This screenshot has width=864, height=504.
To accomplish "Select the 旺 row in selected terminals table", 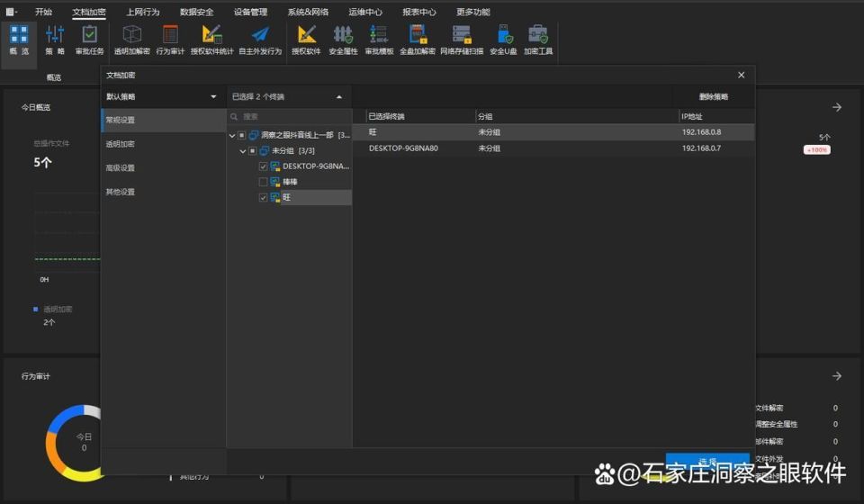I will (x=553, y=132).
